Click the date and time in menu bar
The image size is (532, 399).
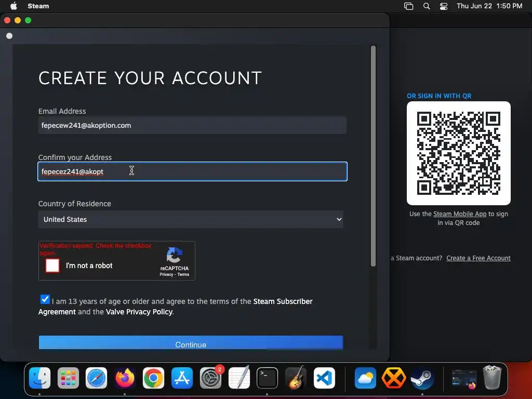(489, 6)
